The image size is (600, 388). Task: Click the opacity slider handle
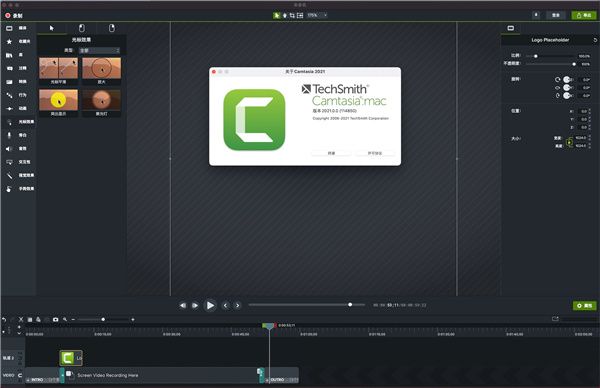(x=574, y=64)
